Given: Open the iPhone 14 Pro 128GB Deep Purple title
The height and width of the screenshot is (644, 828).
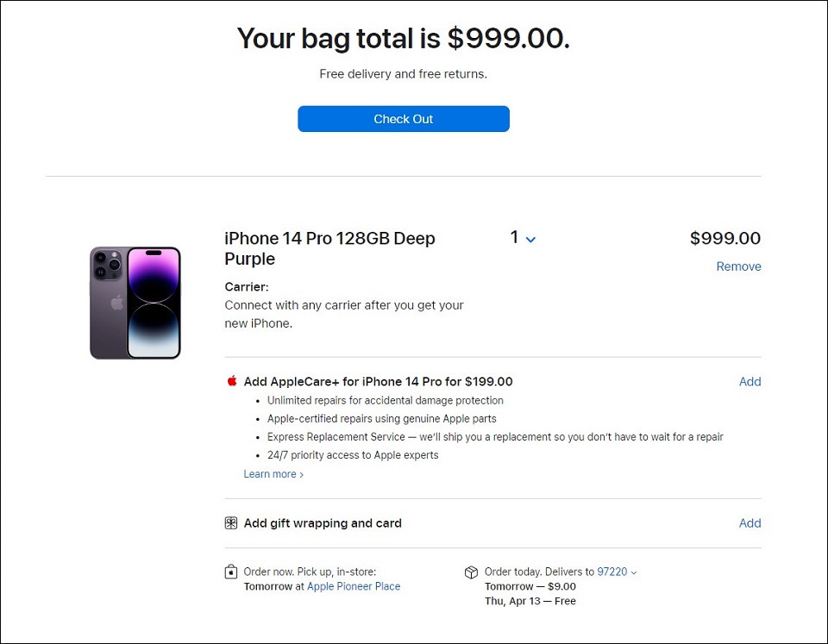Looking at the screenshot, I should (329, 248).
